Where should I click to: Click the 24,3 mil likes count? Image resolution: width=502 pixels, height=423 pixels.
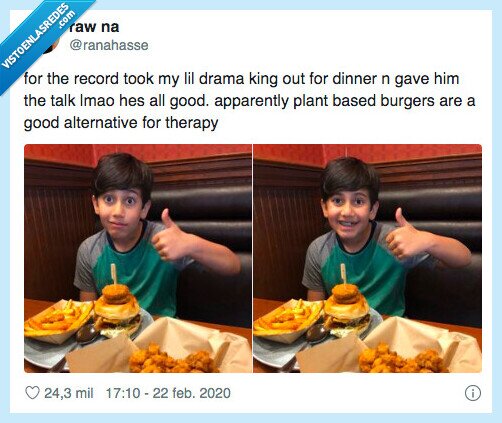pos(69,393)
